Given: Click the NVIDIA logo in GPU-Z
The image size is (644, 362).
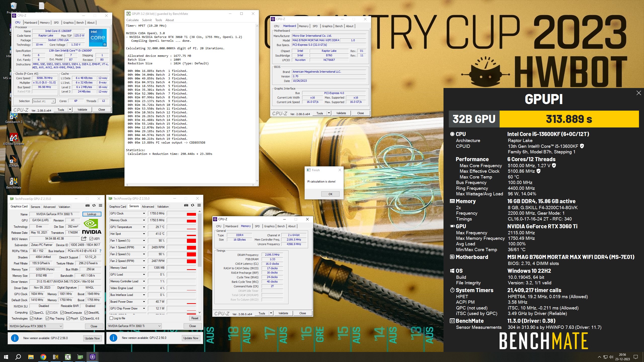Looking at the screenshot, I should tap(92, 227).
